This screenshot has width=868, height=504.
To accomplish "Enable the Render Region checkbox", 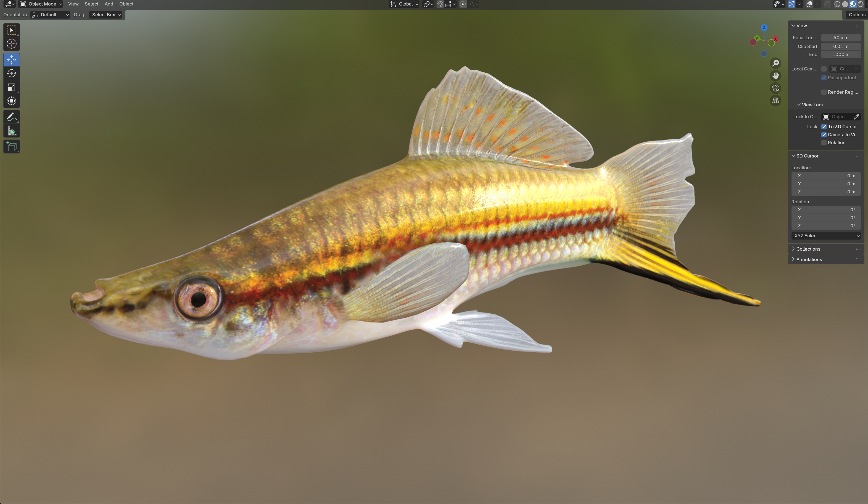I will (824, 92).
